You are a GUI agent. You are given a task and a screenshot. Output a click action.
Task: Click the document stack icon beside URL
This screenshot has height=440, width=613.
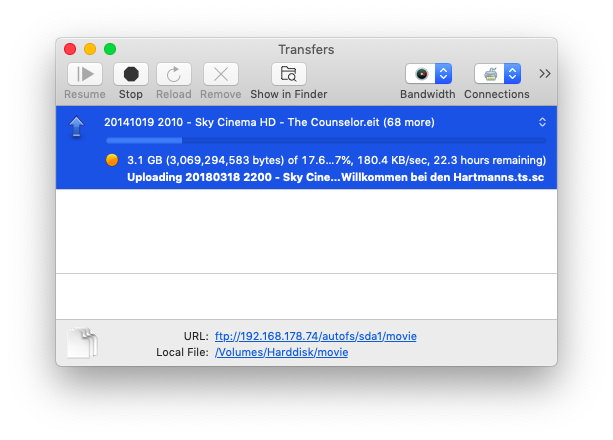(x=81, y=343)
